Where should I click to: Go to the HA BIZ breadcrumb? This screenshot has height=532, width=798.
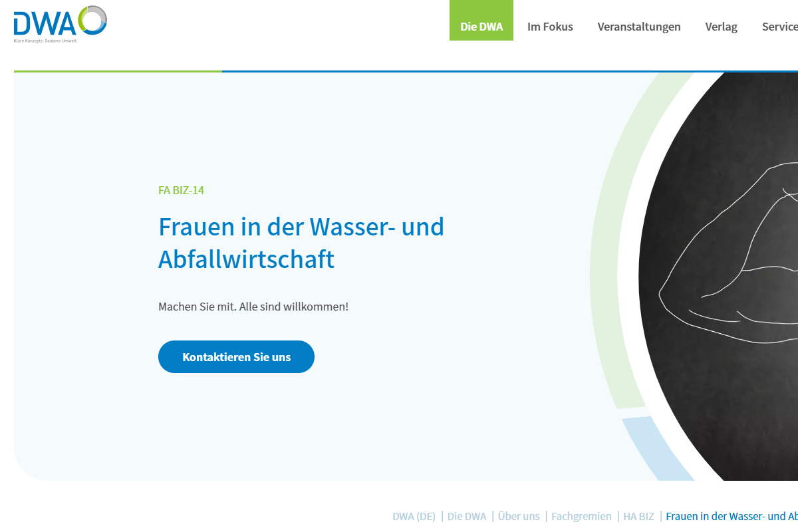pyautogui.click(x=638, y=516)
